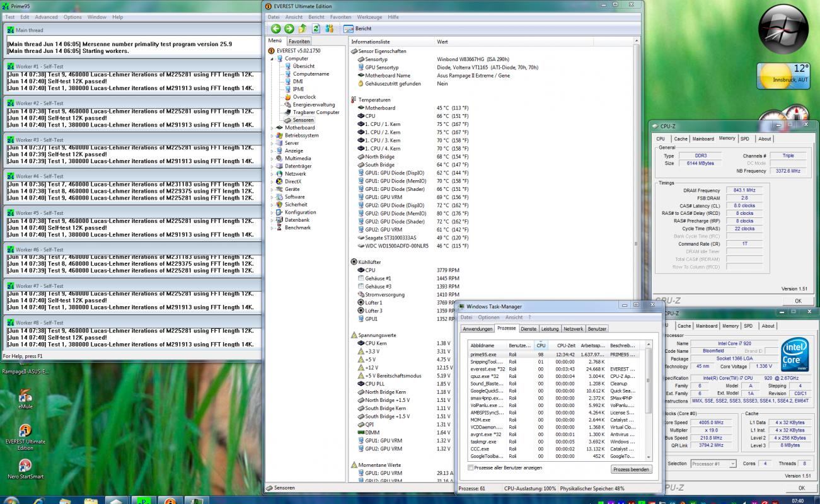The height and width of the screenshot is (504, 820).
Task: Expand the Betriebssystem tree node
Action: (x=272, y=135)
